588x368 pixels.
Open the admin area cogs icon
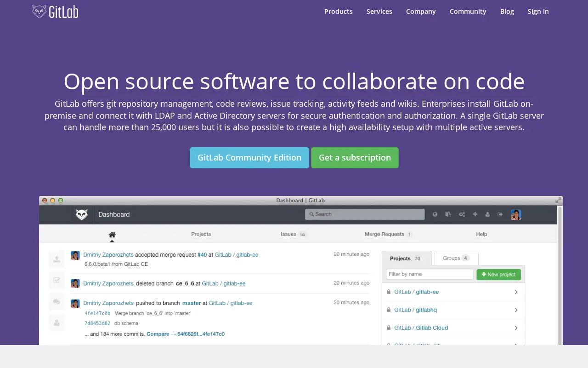(x=462, y=214)
